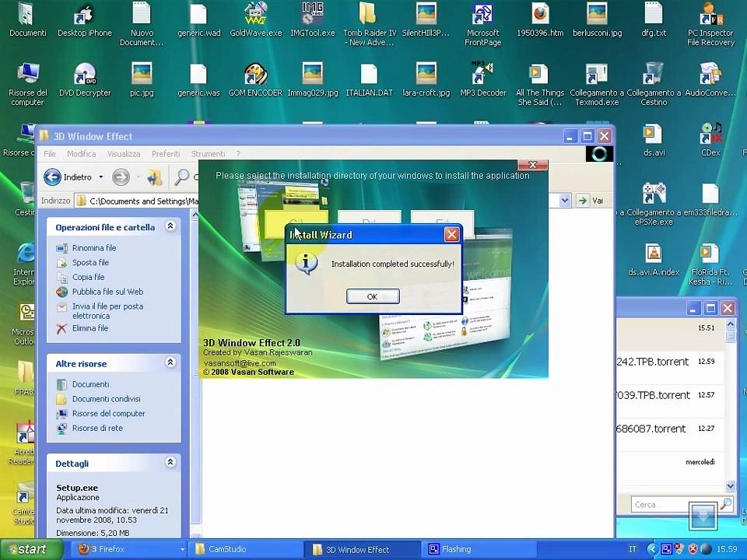This screenshot has width=747, height=560.
Task: Switch to CamStudio taskbar button
Action: [x=246, y=549]
